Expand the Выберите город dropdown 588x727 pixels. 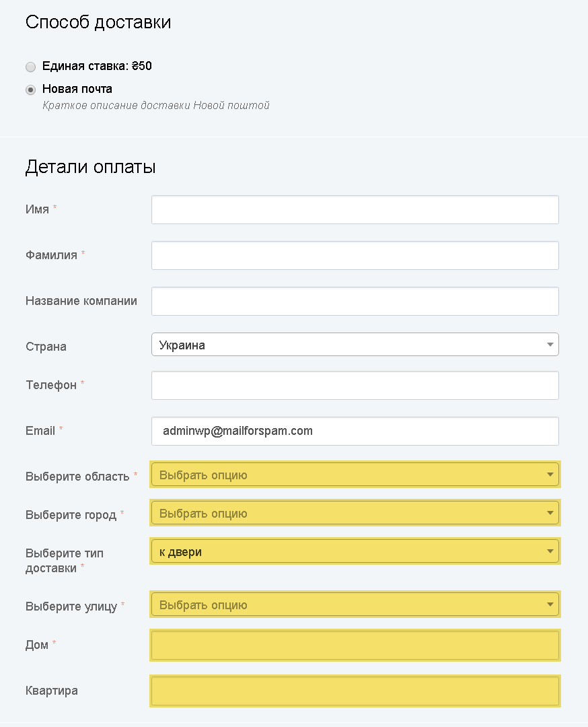(x=355, y=513)
